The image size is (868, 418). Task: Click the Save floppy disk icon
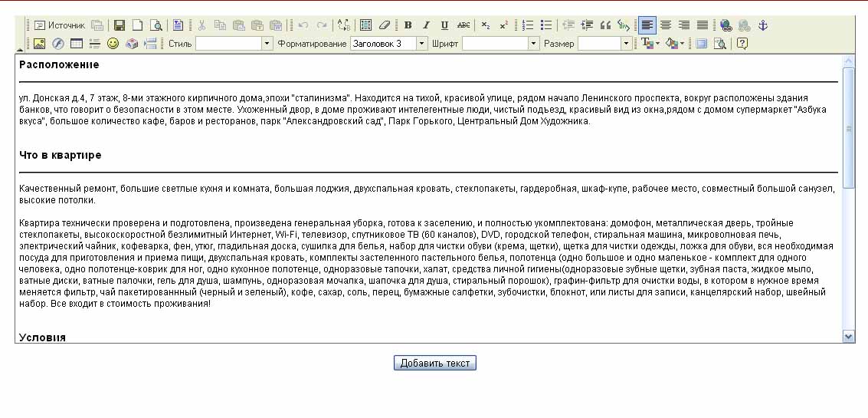point(119,25)
